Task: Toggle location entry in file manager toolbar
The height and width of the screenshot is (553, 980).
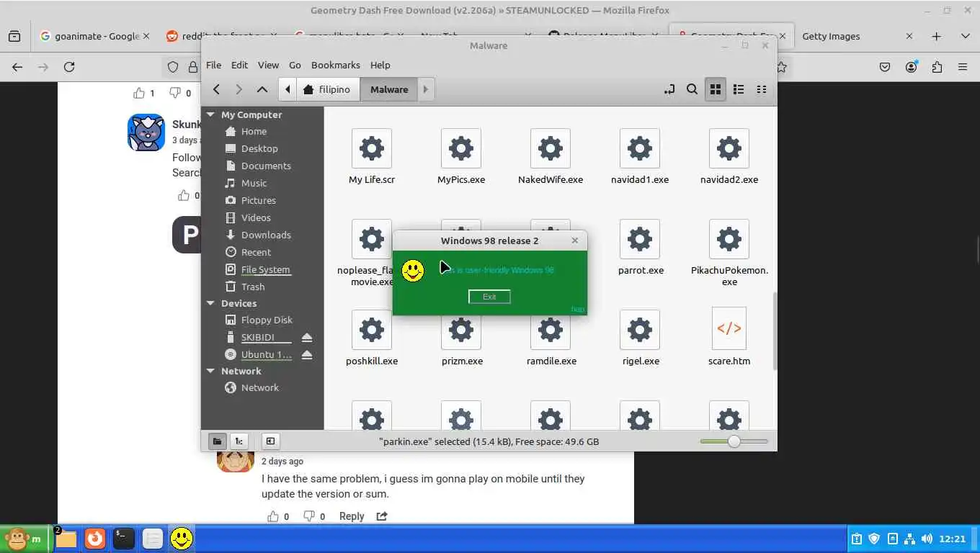Action: tap(669, 89)
